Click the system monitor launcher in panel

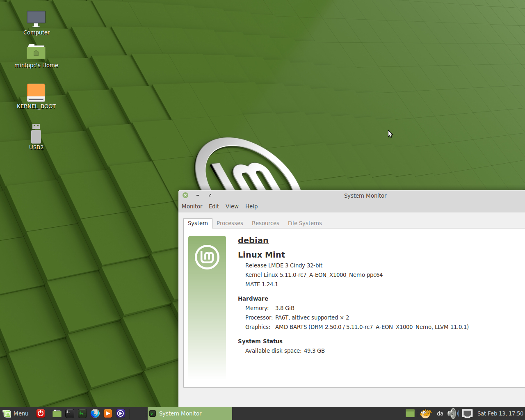tap(82, 413)
